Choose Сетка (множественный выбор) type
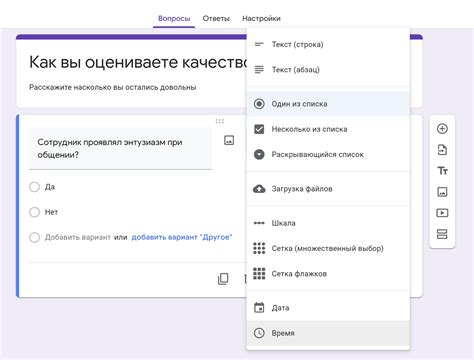 [x=328, y=248]
